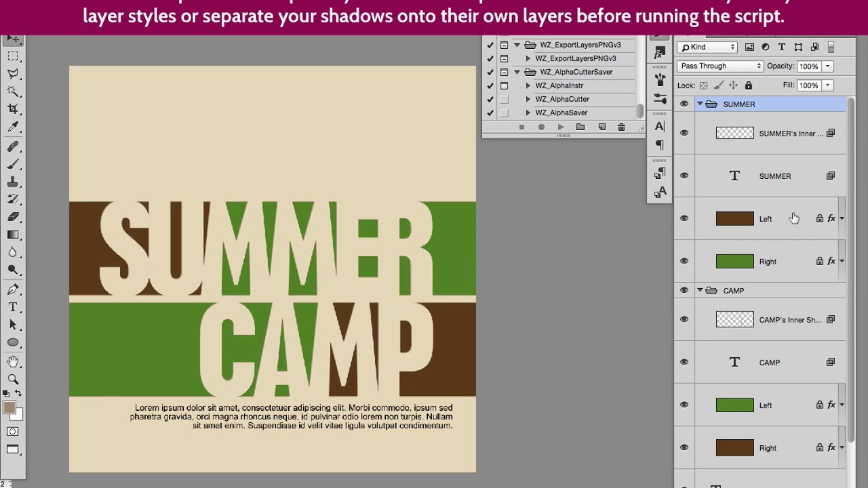Select the Healing Brush tool
This screenshot has width=868, height=488.
[x=13, y=147]
